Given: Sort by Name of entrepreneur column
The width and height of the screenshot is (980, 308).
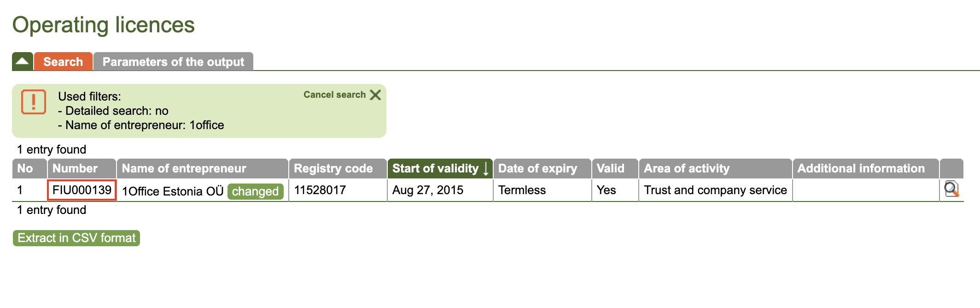Looking at the screenshot, I should pos(184,169).
